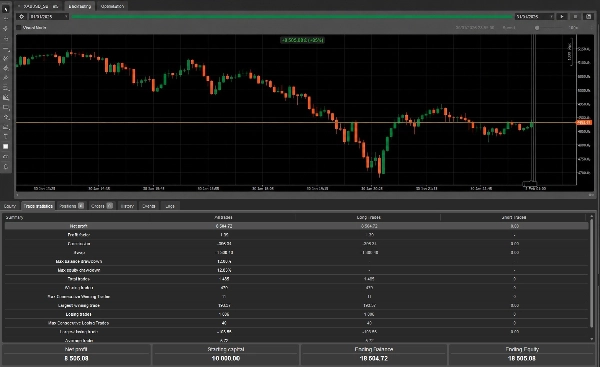The image size is (600, 367).
Task: Click the statistics panel scroll-down arrow
Action: [592, 339]
